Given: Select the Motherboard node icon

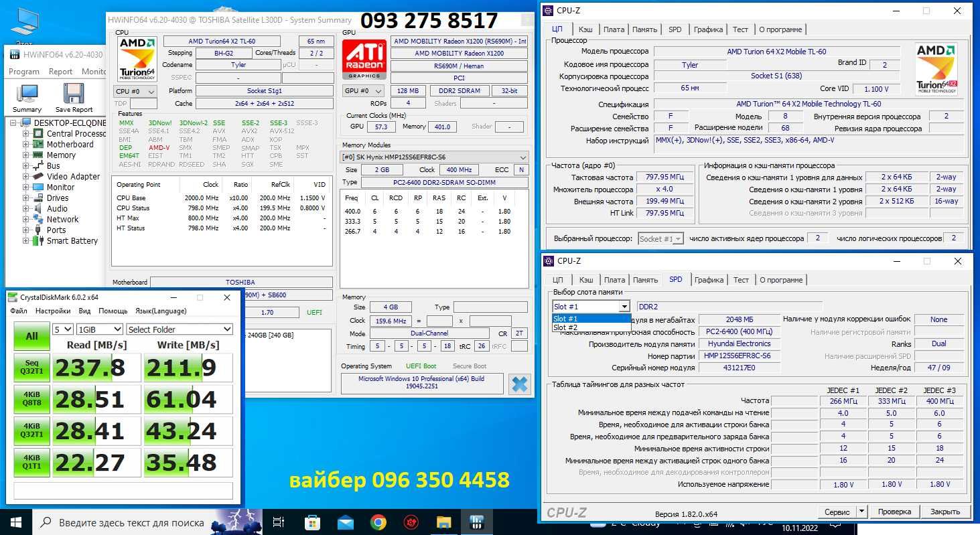Looking at the screenshot, I should pyautogui.click(x=40, y=144).
